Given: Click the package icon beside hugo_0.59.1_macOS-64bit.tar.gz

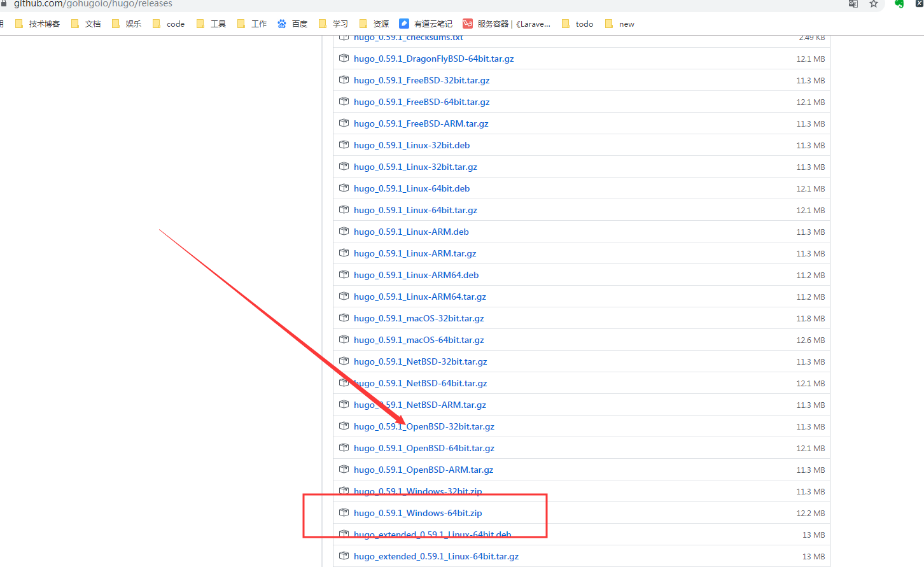Looking at the screenshot, I should (344, 340).
